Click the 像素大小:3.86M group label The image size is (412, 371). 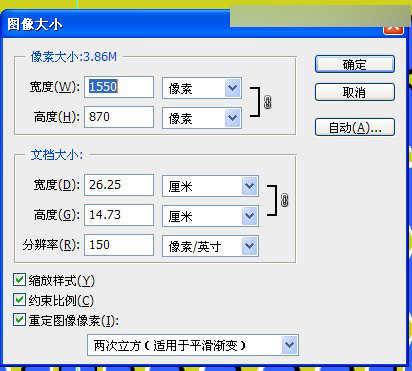74,57
